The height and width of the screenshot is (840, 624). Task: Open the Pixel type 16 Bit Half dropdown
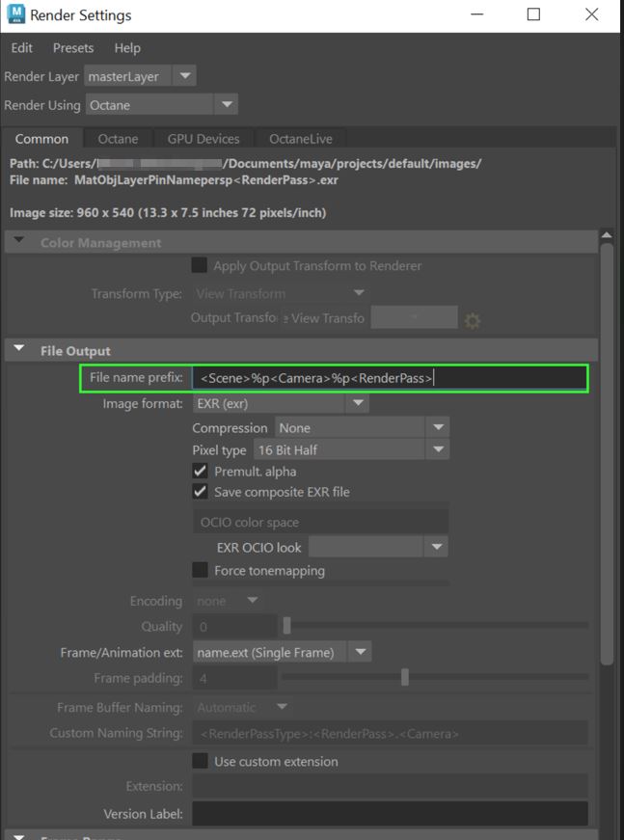[351, 450]
